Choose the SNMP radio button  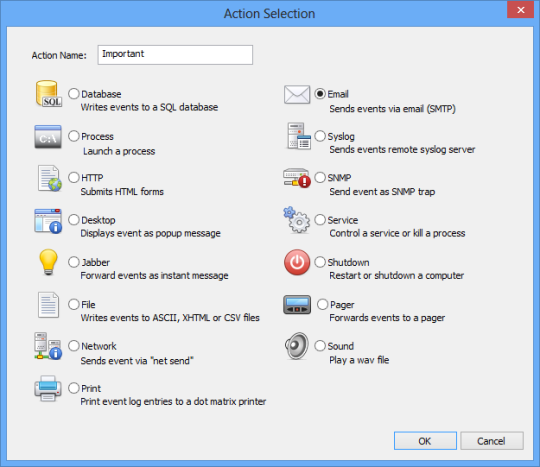pos(320,177)
